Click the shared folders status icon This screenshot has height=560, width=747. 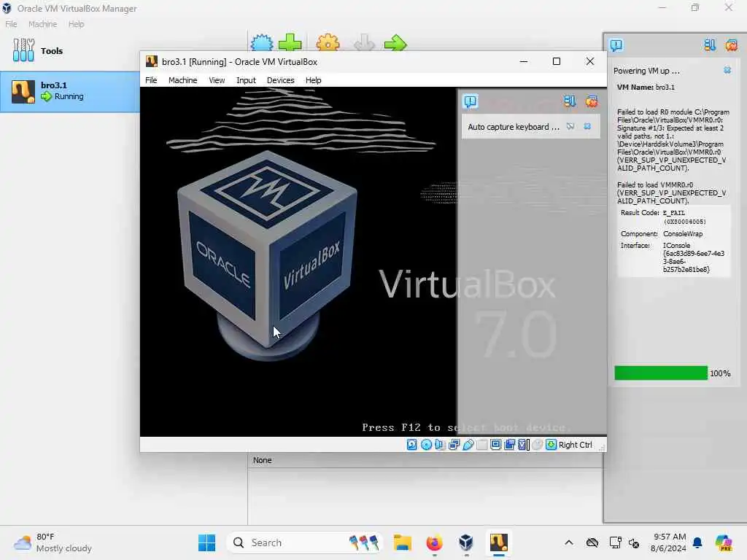(x=482, y=445)
